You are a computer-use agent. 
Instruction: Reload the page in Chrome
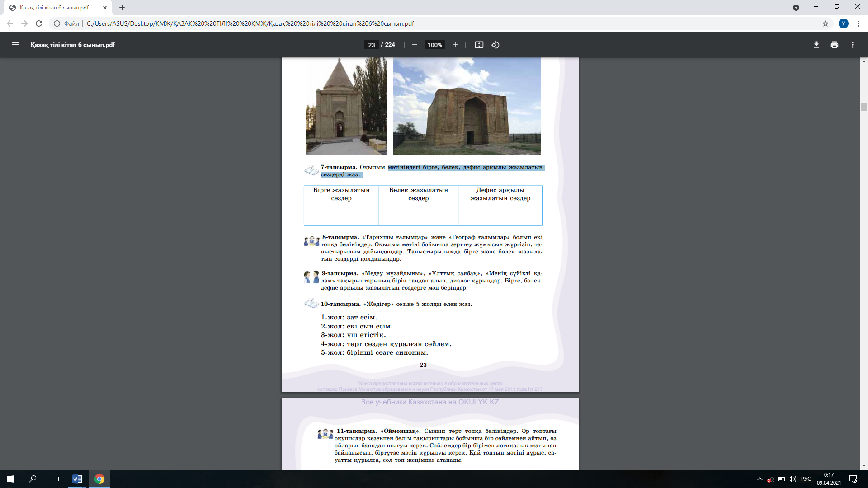pos(39,23)
